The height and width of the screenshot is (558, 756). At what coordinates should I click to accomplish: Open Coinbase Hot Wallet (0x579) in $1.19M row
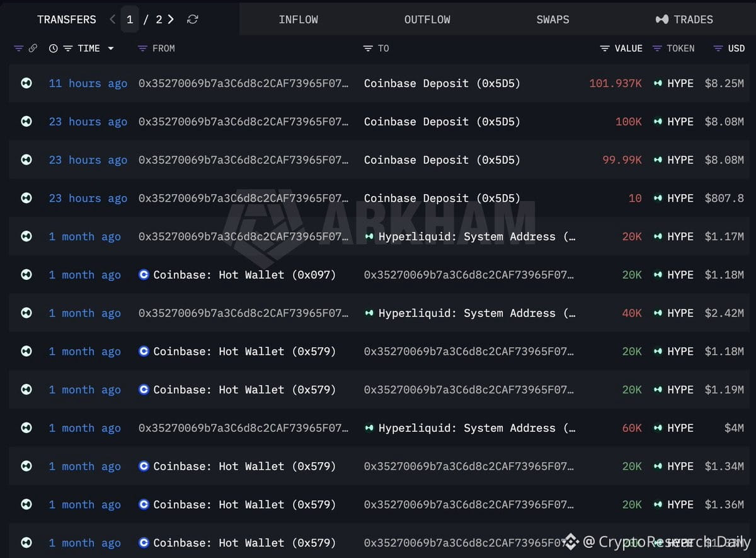[244, 390]
